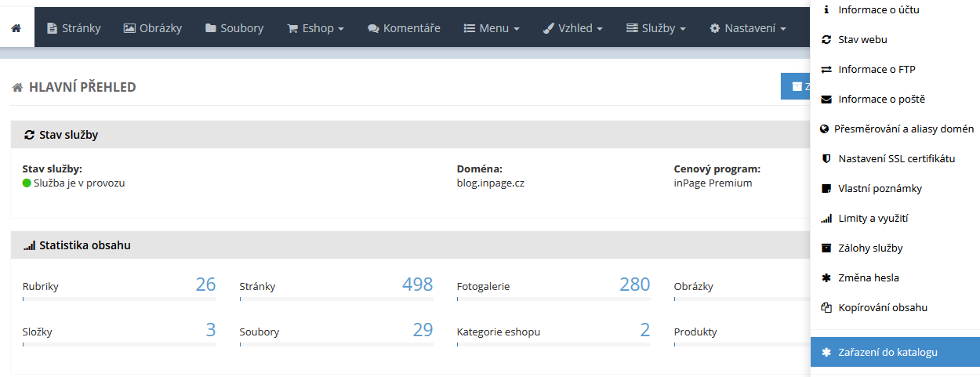This screenshot has height=377, width=980.
Task: Choose Změna hesla from the menu
Action: (x=869, y=278)
